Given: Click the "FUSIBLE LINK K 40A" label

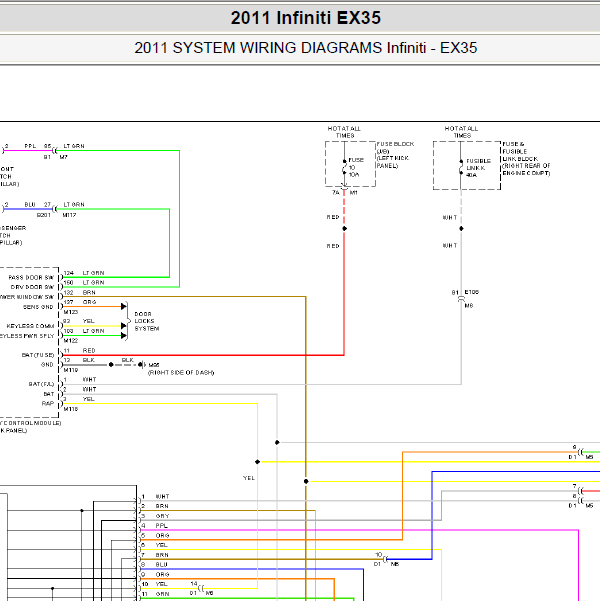Looking at the screenshot, I should click(x=478, y=168).
